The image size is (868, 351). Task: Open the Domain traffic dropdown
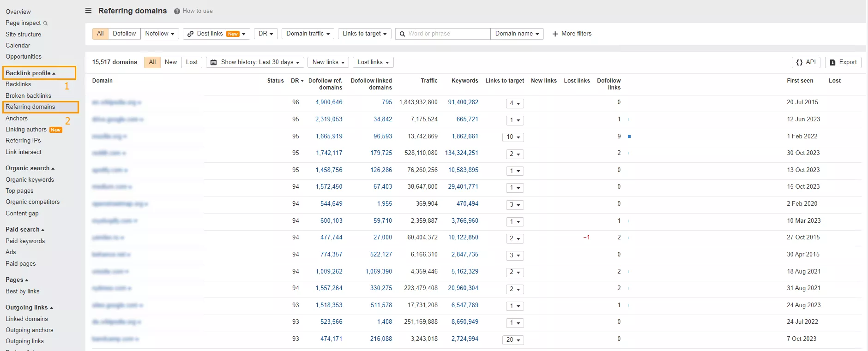(308, 34)
